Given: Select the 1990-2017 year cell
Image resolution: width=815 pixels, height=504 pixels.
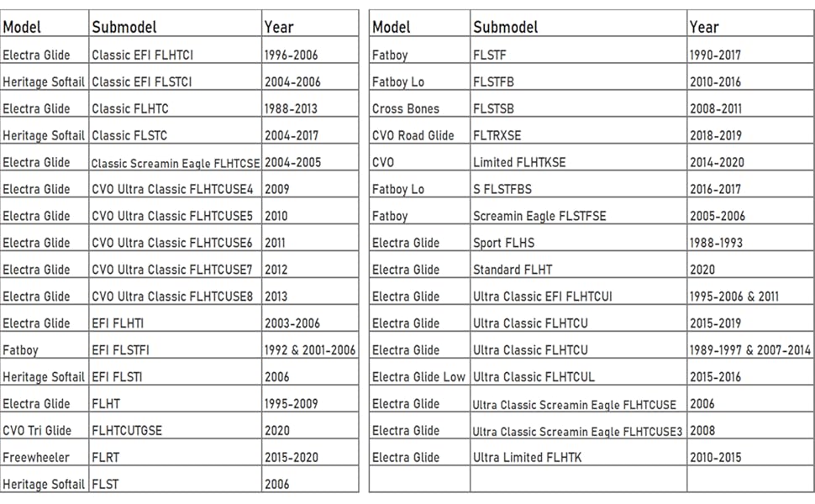Looking at the screenshot, I should point(717,55).
